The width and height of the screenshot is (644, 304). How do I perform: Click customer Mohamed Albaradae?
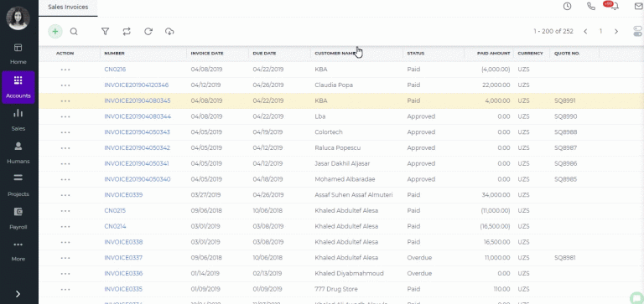click(345, 179)
